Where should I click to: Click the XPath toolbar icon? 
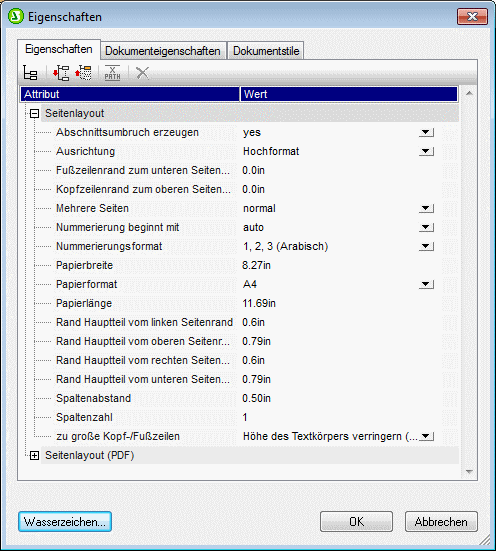(x=112, y=73)
